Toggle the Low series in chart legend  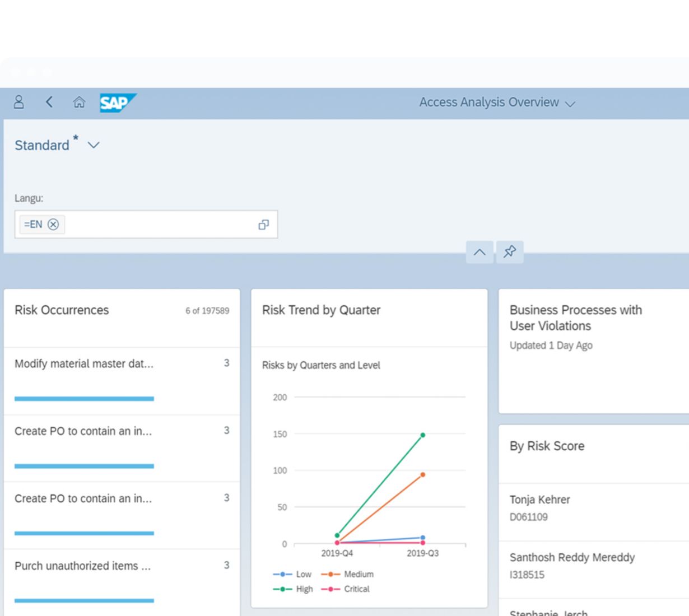[x=292, y=574]
